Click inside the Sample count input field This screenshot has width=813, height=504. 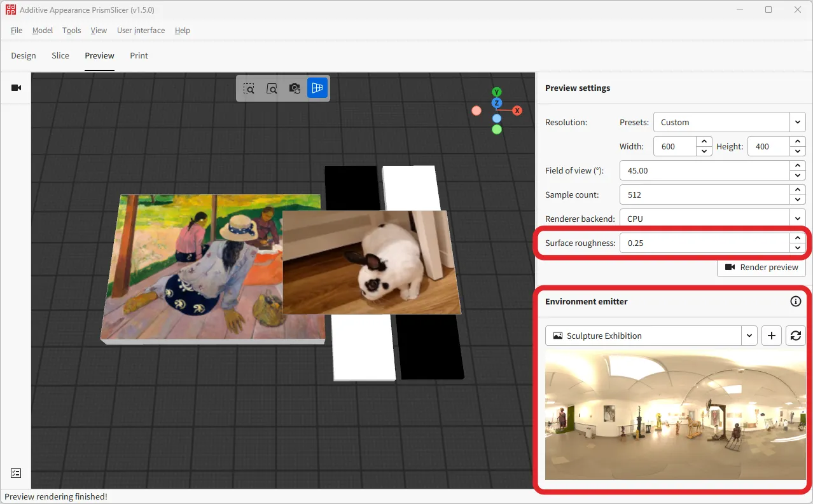coord(700,194)
